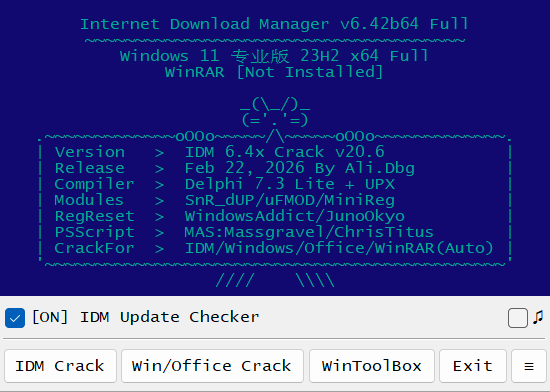Screen dimensions: 550x392
Task: Click the Windows 11 23H2 x64 line
Action: coord(274,56)
